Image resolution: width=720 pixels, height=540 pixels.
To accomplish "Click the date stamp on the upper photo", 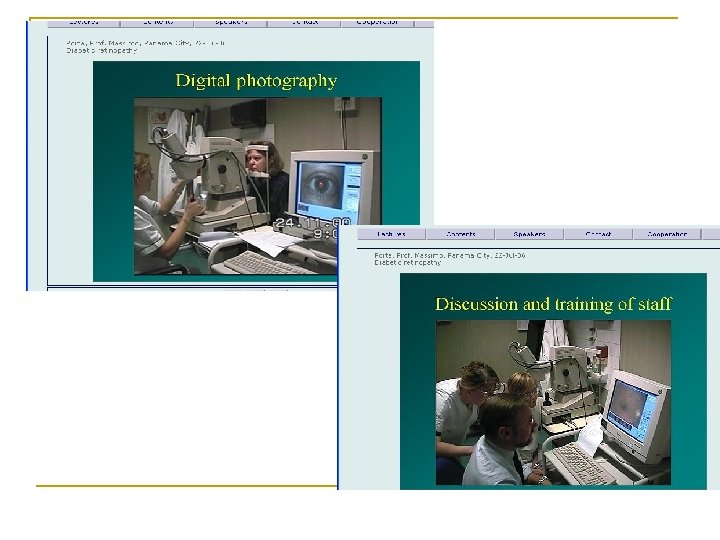I will [311, 223].
